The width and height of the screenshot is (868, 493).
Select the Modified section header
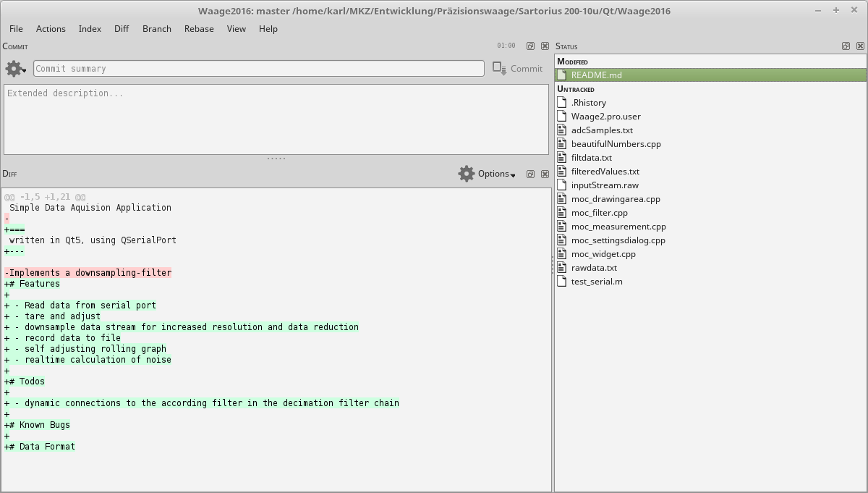coord(572,62)
